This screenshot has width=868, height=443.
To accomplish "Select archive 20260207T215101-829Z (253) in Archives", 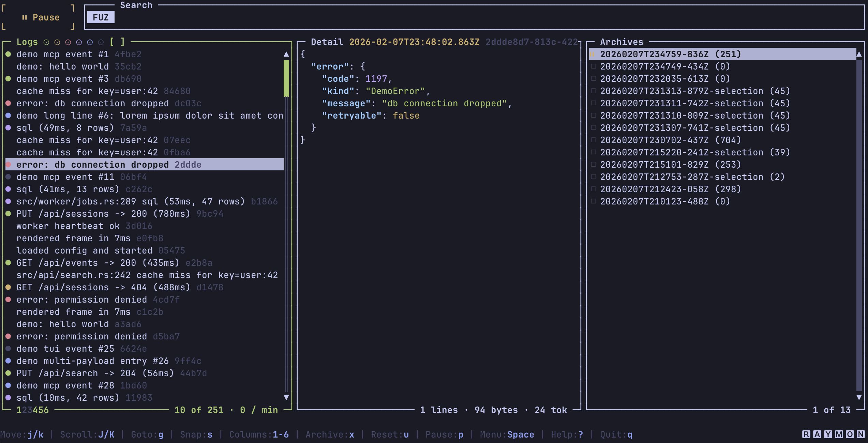I will tap(670, 164).
